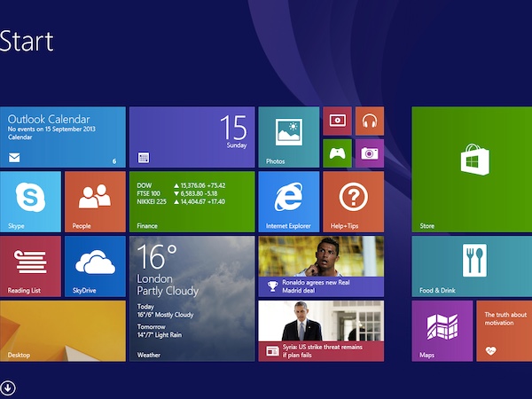532x399 pixels.
Task: Click the Today Mostly Cloudy forecast
Action: 165,311
